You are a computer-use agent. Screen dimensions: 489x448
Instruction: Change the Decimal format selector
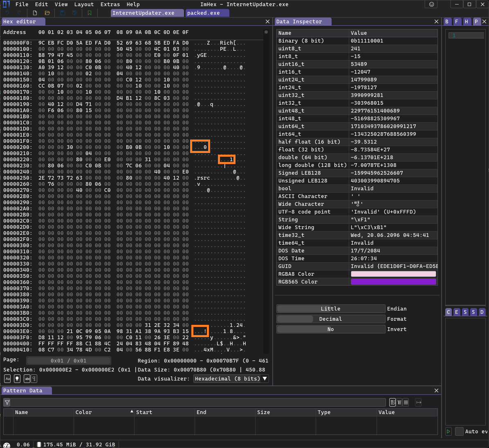click(x=330, y=319)
